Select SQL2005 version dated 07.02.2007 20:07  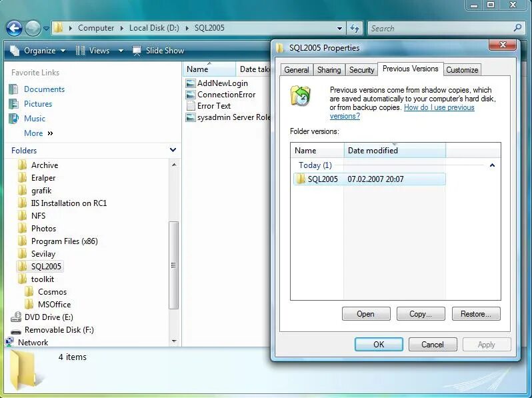coord(369,179)
